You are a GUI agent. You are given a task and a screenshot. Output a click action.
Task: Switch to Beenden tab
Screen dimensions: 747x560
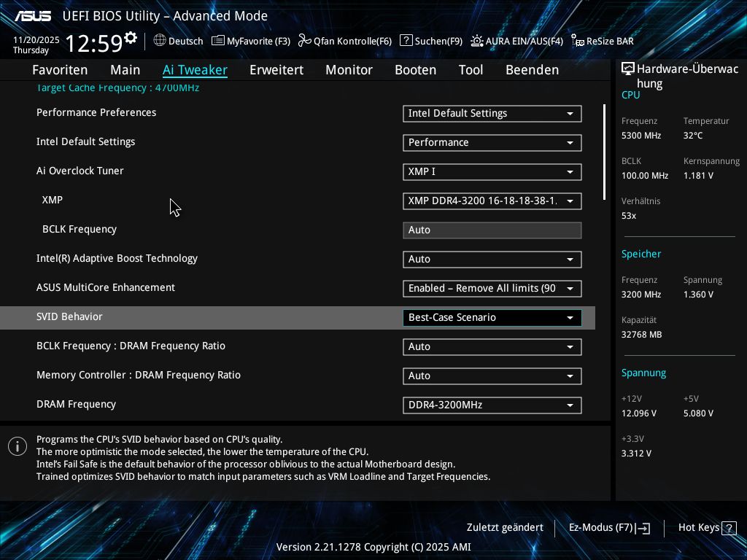click(532, 70)
